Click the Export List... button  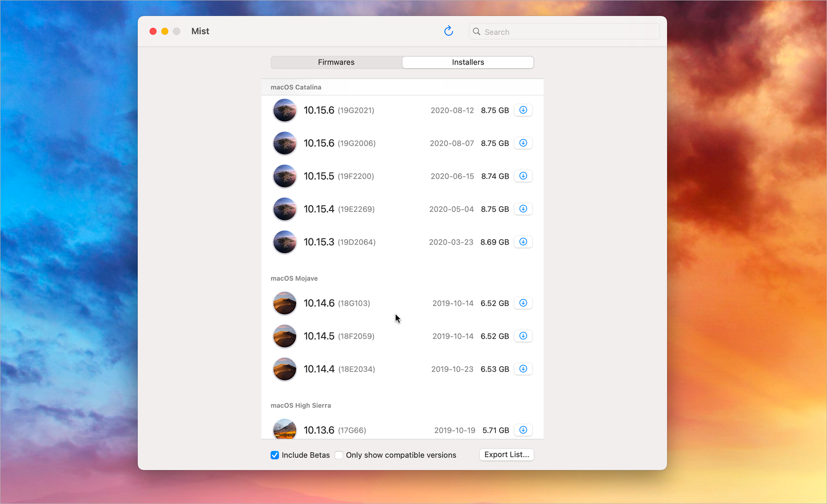point(507,454)
